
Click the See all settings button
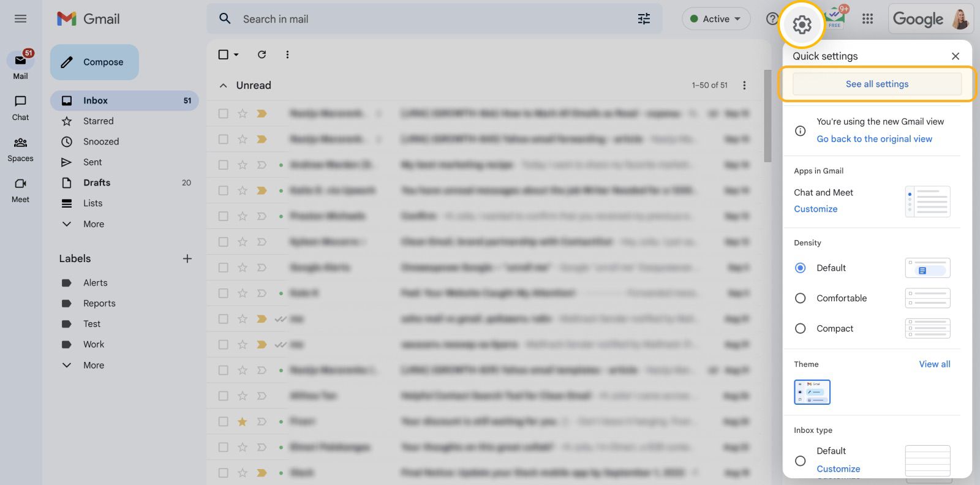876,84
